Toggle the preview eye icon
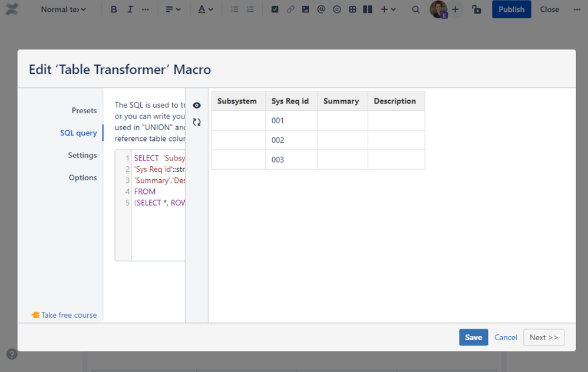This screenshot has height=372, width=588. (x=197, y=106)
